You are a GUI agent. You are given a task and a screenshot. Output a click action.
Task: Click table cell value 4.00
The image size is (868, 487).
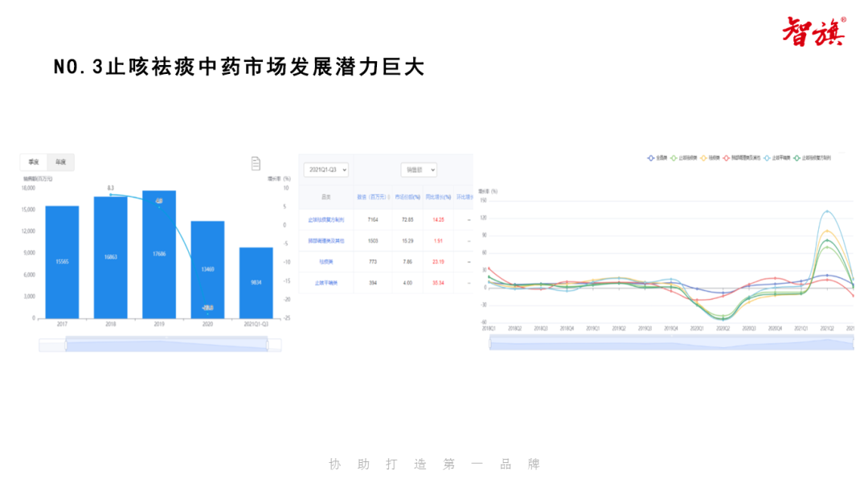[x=407, y=283]
